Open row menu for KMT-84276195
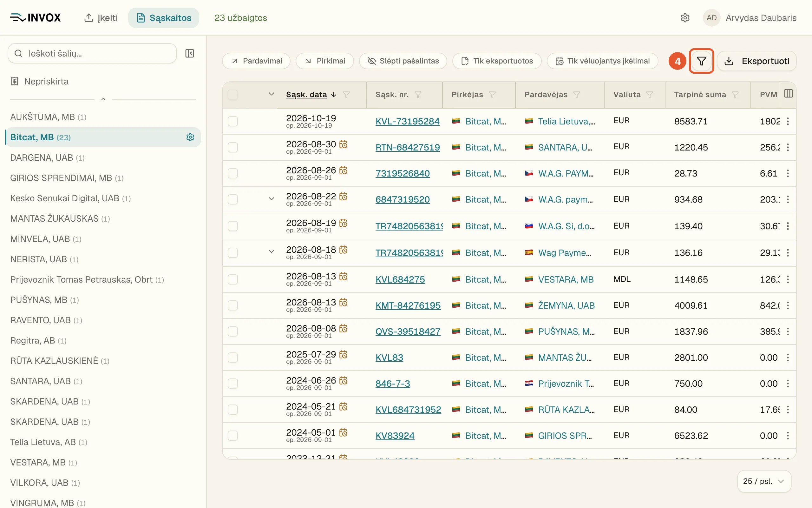 [788, 305]
